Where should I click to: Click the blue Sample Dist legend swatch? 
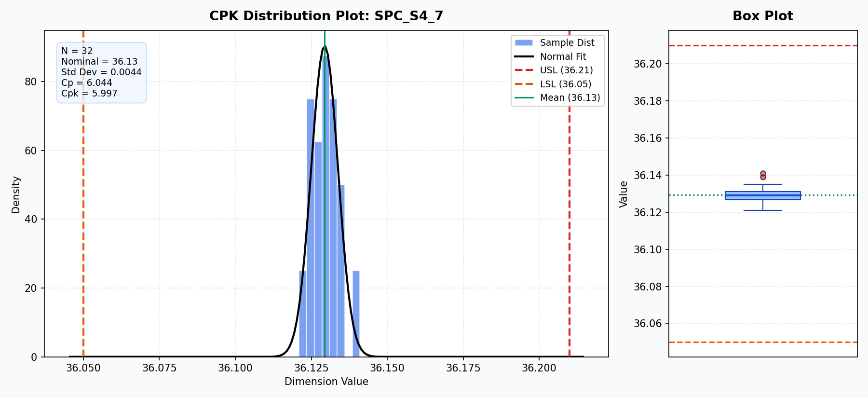524,42
